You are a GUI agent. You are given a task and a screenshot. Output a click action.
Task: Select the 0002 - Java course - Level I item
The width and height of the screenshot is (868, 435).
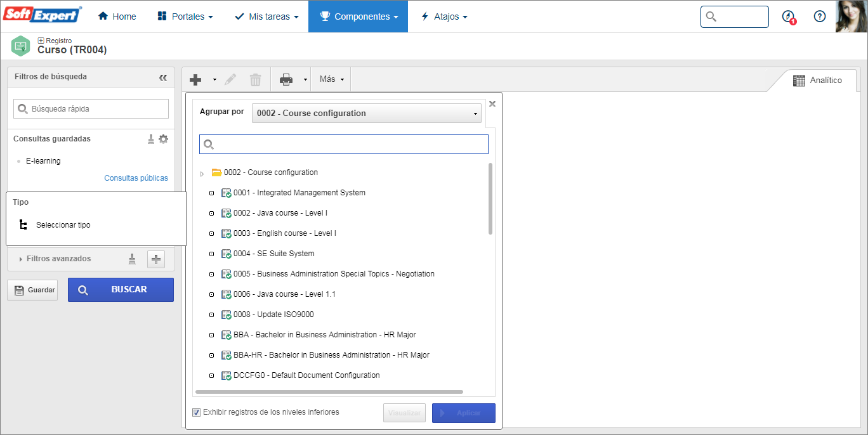[280, 213]
